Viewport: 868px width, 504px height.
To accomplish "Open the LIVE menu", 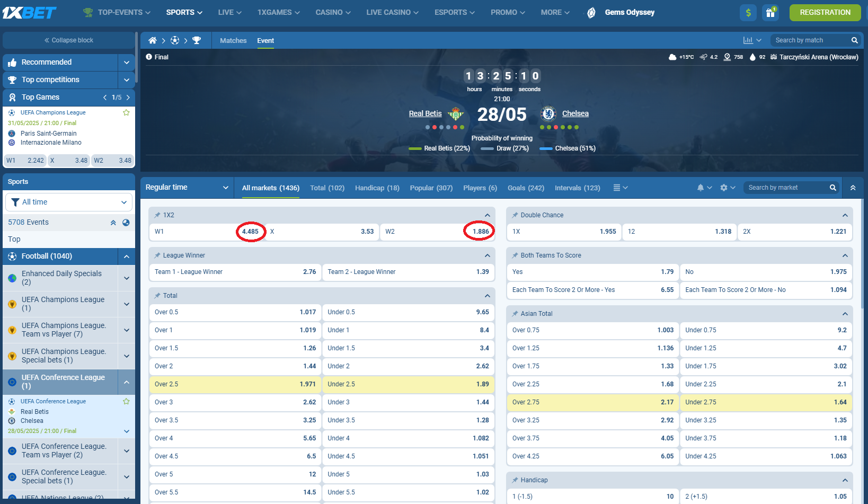I will pos(229,12).
